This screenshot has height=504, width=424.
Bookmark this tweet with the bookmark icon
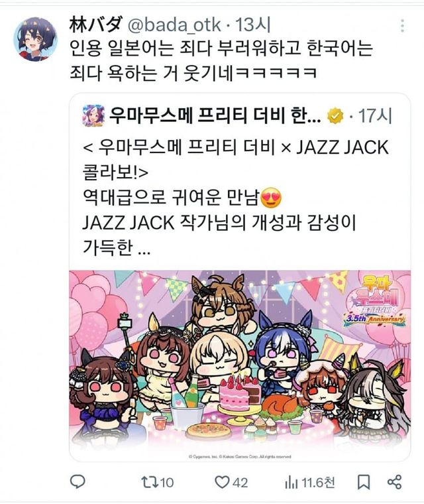pos(364,482)
